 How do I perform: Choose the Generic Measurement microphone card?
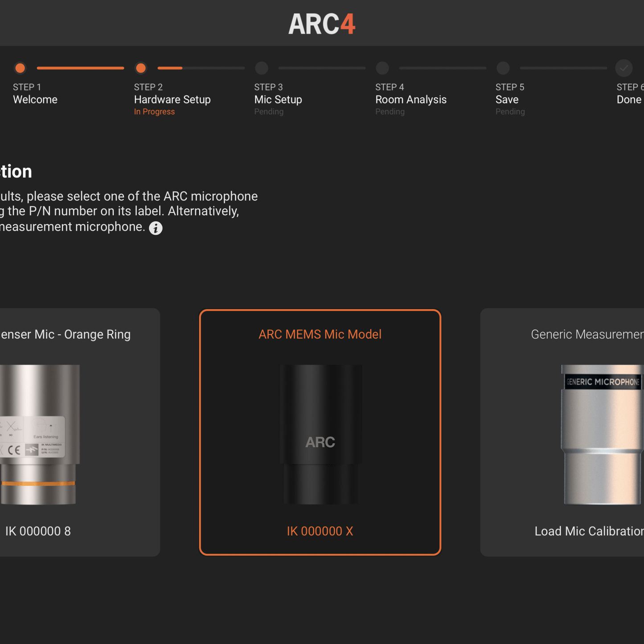click(562, 432)
